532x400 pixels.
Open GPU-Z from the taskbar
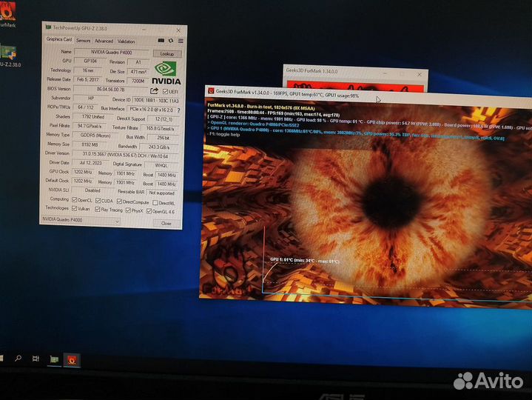point(54,359)
